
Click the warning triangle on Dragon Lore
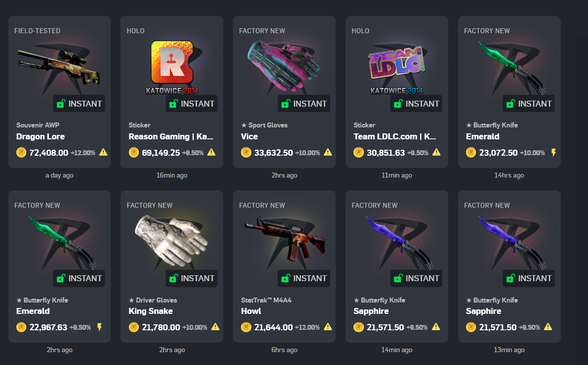(103, 152)
